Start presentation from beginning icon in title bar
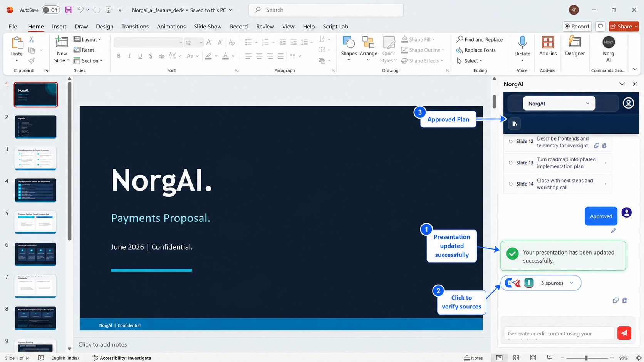 click(109, 10)
